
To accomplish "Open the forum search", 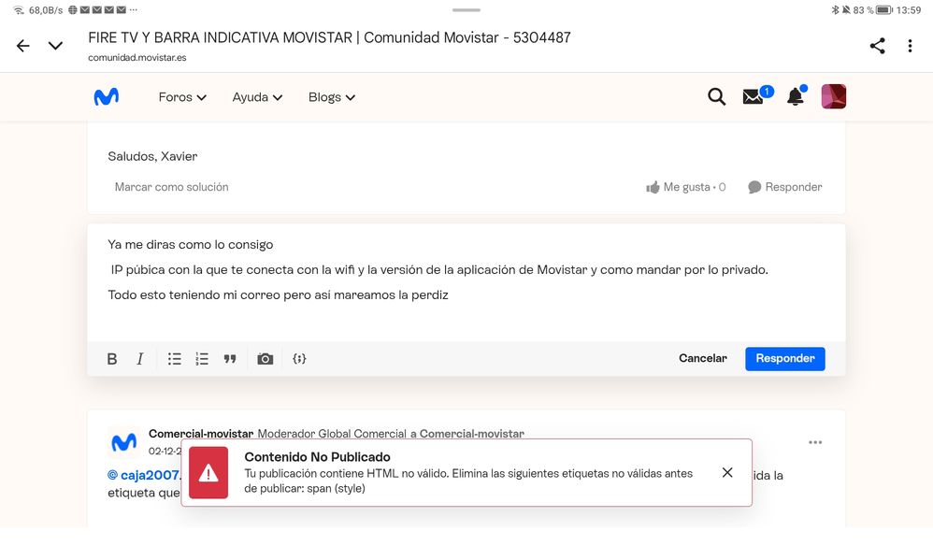I will (717, 96).
